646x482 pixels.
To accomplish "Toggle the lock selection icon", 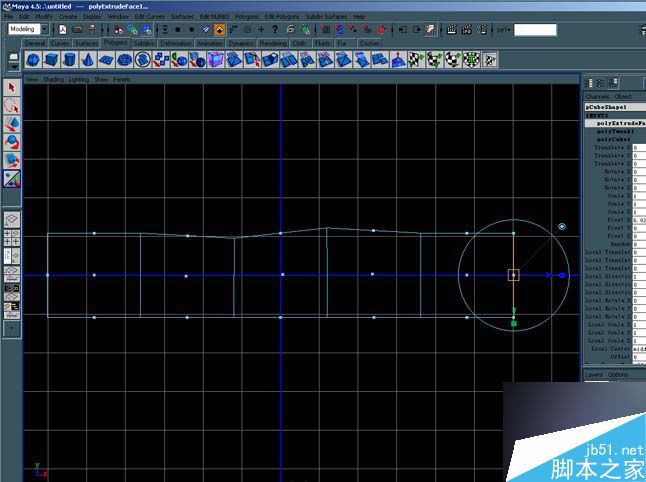I will pos(291,29).
